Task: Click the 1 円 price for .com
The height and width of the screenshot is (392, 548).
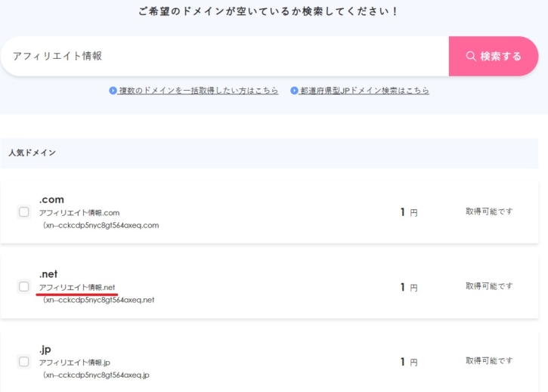Action: (409, 212)
